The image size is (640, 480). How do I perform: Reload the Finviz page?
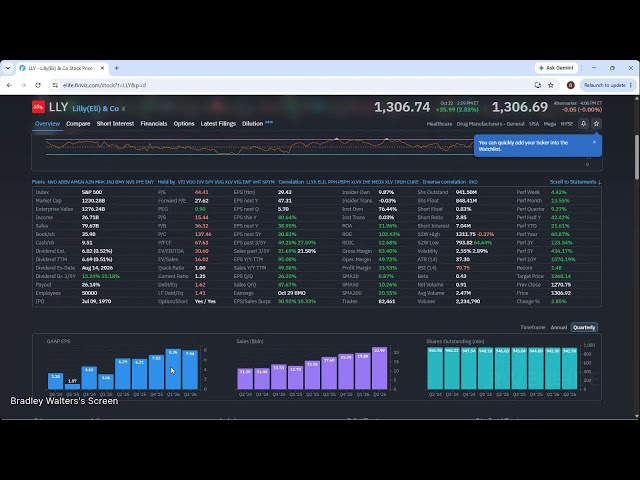pyautogui.click(x=38, y=85)
